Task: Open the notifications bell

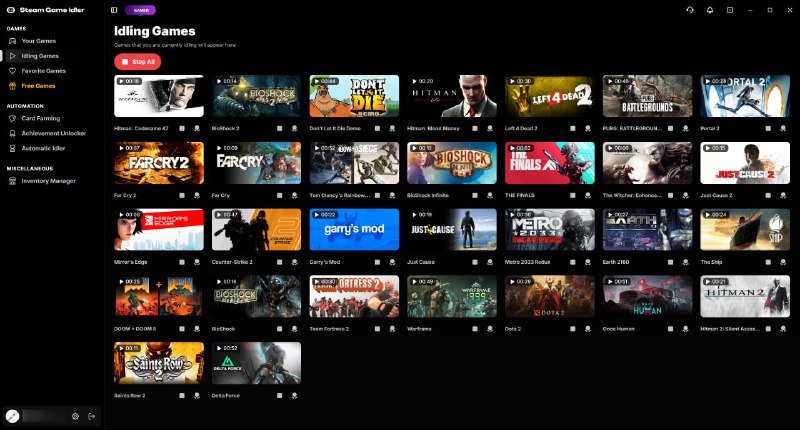Action: click(710, 10)
